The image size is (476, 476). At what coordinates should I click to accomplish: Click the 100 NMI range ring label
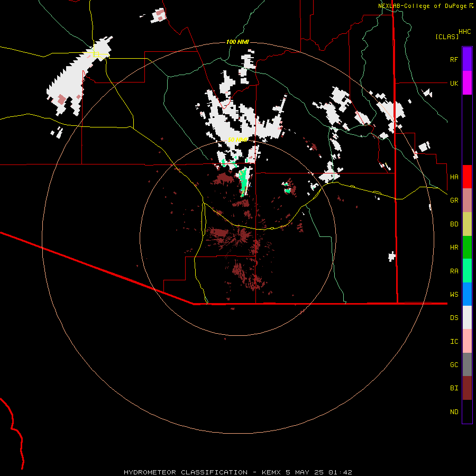tap(237, 42)
